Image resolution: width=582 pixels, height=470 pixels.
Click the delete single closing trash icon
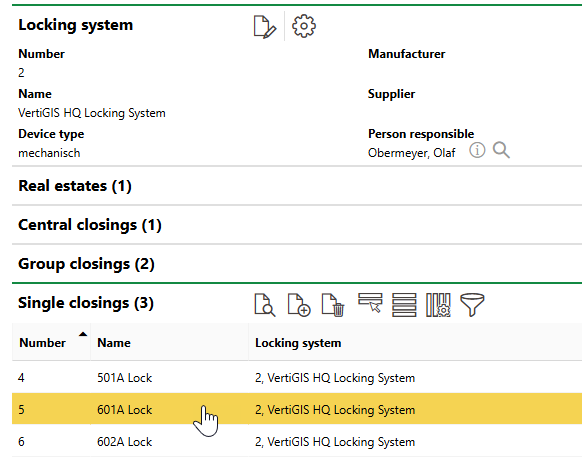[333, 305]
